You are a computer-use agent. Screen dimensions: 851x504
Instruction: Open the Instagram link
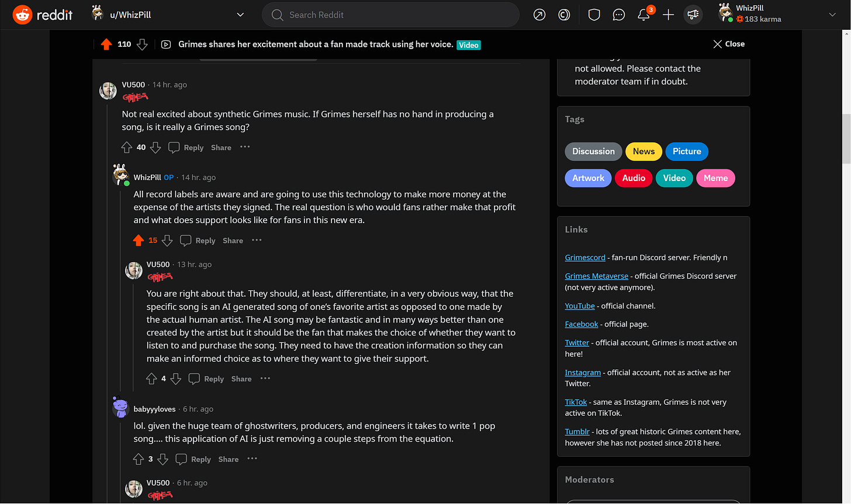[x=583, y=373]
